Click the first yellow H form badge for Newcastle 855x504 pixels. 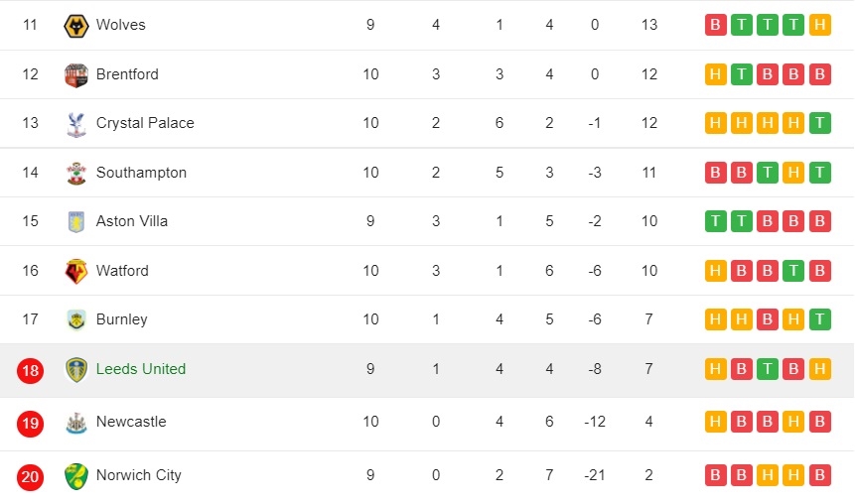pyautogui.click(x=715, y=422)
